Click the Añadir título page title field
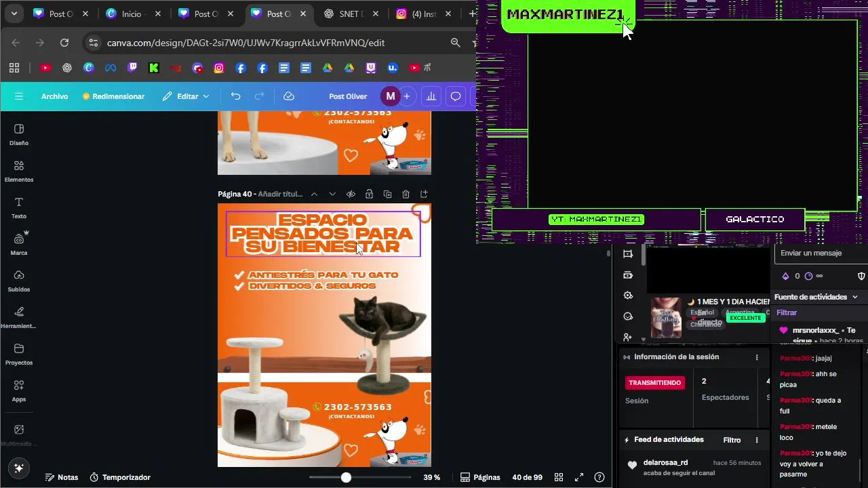Image resolution: width=868 pixels, height=488 pixels. [280, 194]
